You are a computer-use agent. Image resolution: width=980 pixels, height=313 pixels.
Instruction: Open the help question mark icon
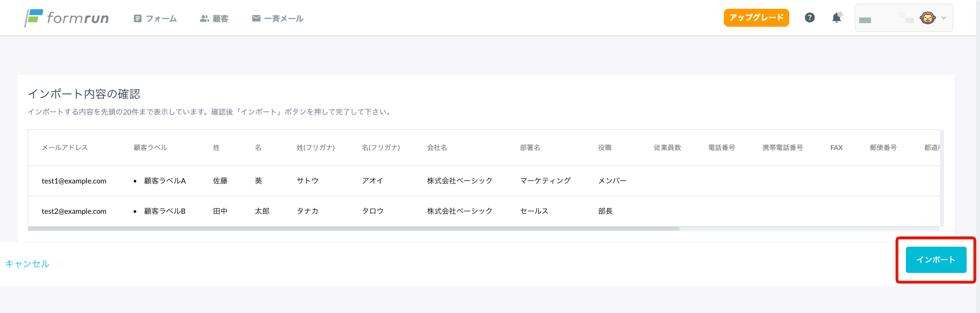810,17
